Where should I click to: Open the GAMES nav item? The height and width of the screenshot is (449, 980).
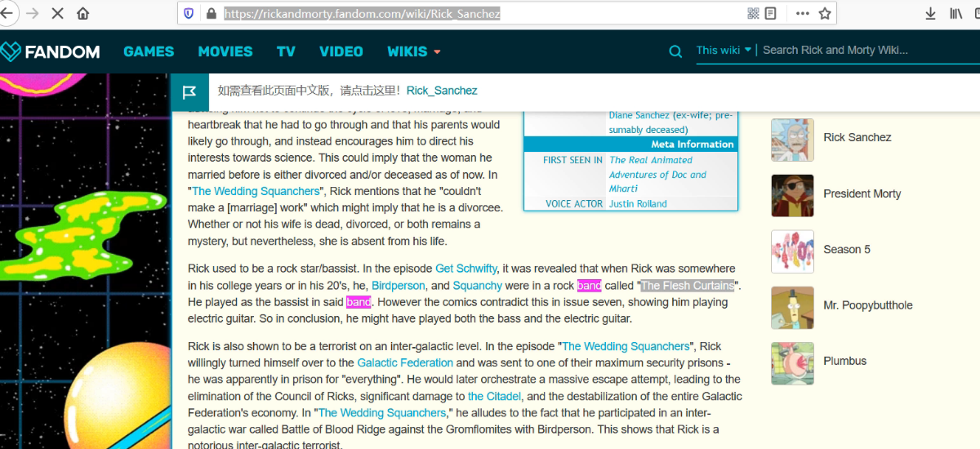tap(149, 51)
